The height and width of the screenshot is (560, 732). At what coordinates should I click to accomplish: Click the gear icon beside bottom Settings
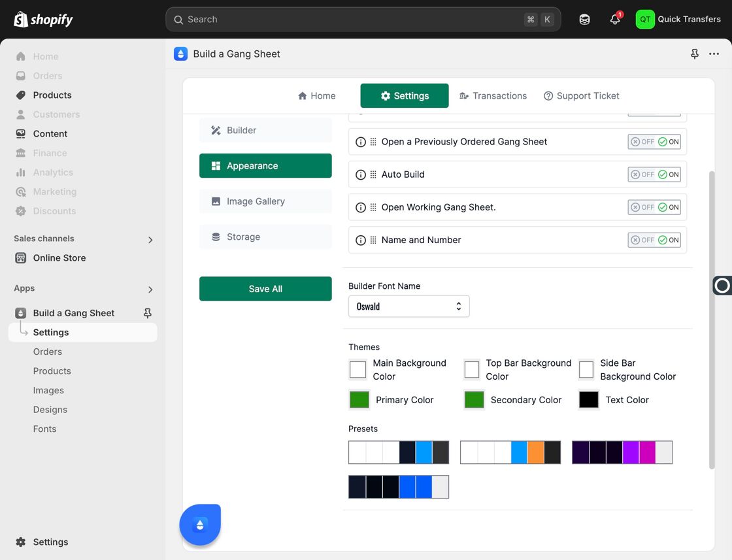click(20, 542)
